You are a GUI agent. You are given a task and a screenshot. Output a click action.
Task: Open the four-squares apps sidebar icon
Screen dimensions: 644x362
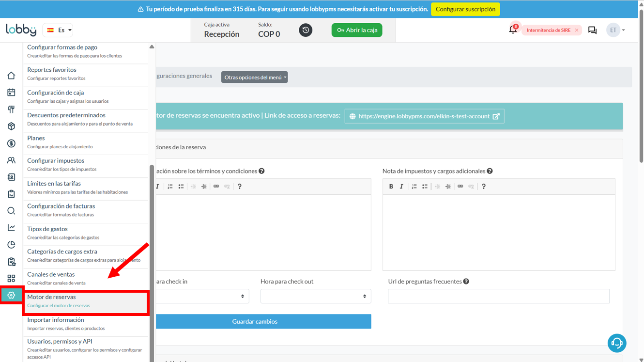pyautogui.click(x=11, y=279)
